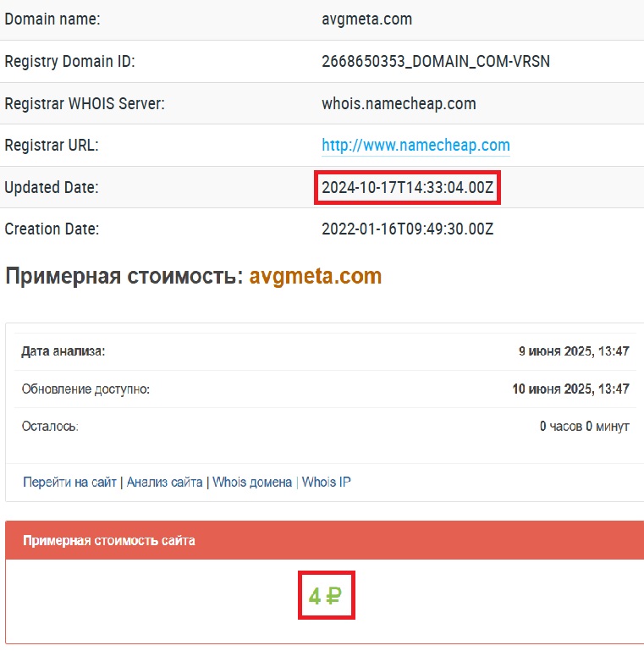Click the Creation Date timestamp 2022-01-16
The height and width of the screenshot is (651, 644).
tap(407, 229)
